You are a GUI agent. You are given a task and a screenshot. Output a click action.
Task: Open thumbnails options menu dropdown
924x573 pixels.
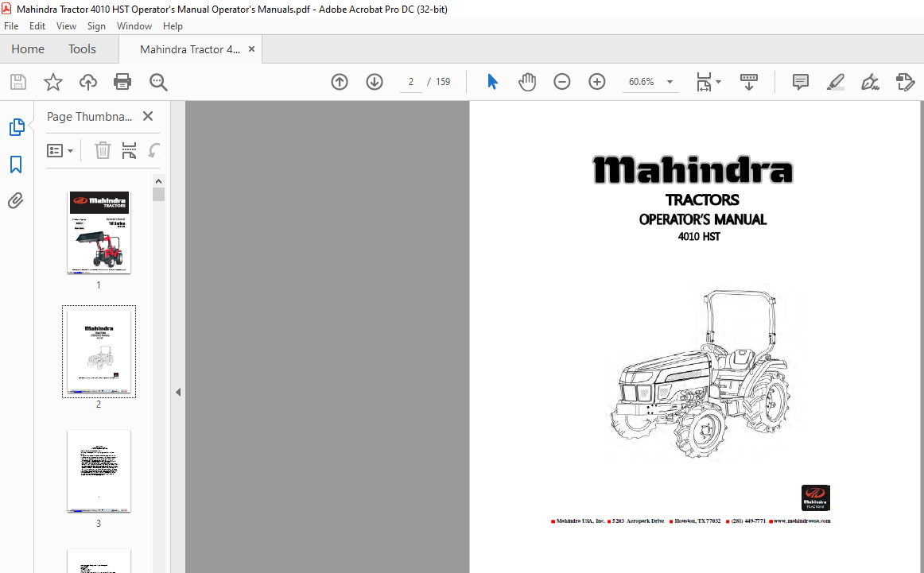click(60, 151)
